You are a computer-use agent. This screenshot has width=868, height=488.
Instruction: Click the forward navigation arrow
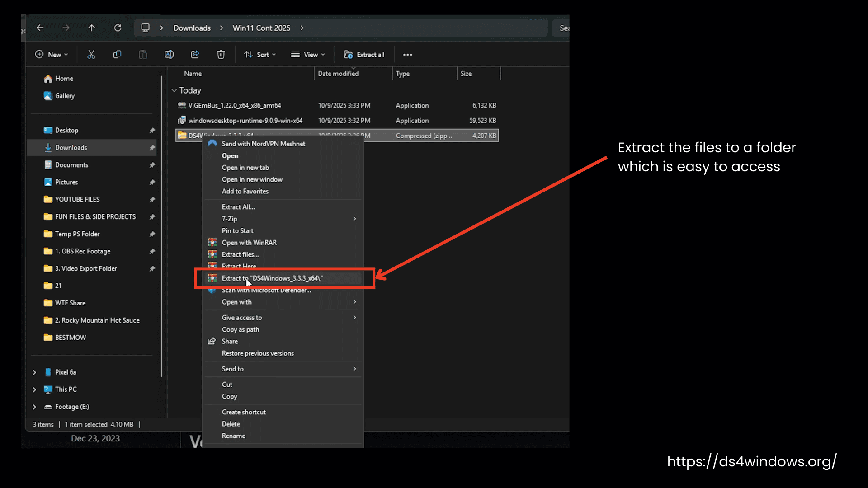pos(66,28)
